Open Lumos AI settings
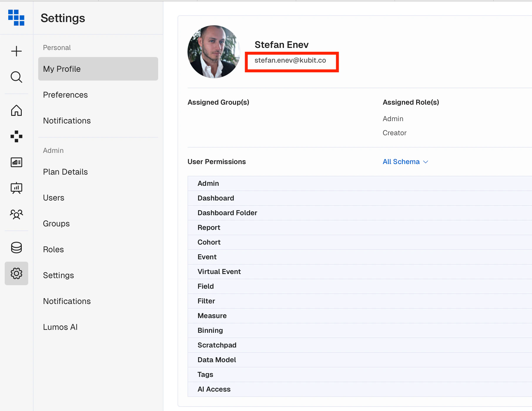 click(x=60, y=327)
